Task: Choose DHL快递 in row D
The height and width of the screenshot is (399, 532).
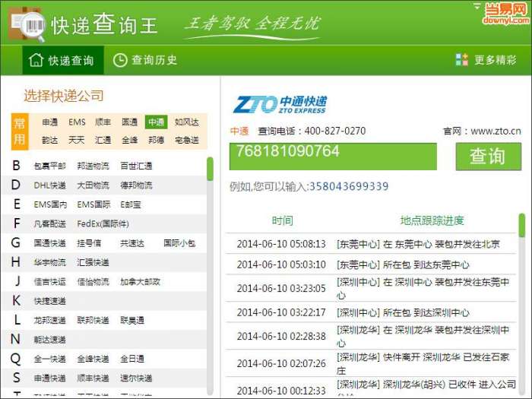Action: tap(50, 185)
